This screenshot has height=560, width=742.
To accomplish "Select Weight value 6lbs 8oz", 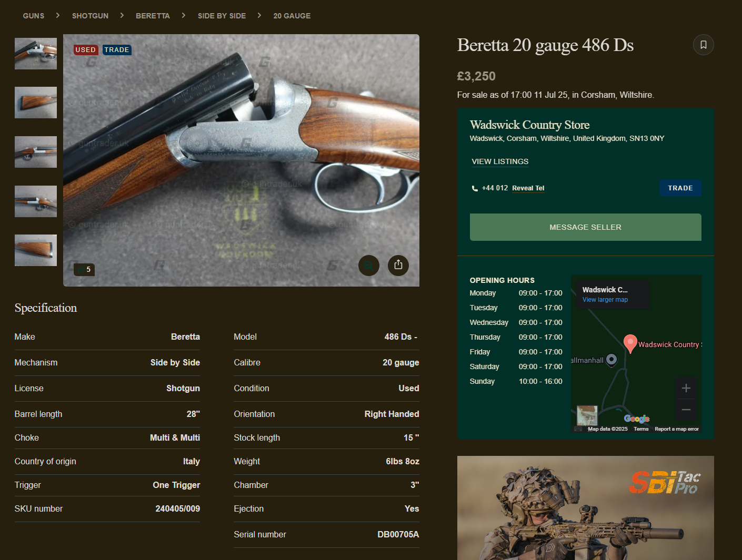I will [x=402, y=461].
